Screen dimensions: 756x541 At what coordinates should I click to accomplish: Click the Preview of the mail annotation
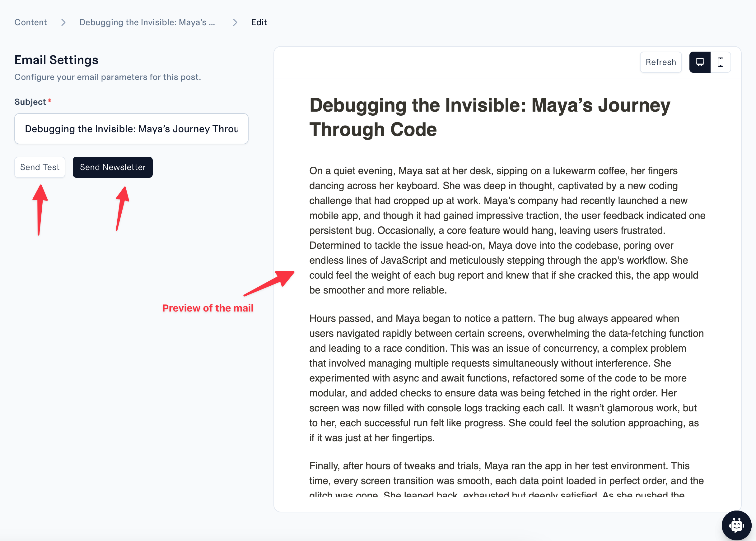[208, 308]
